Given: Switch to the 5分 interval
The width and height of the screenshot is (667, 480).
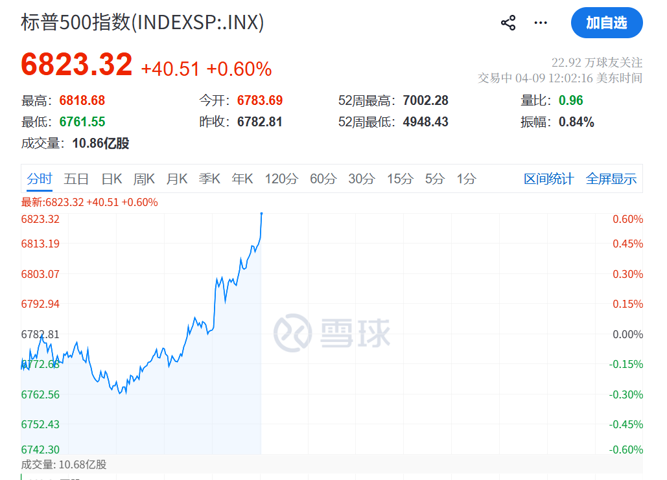Looking at the screenshot, I should 434,179.
